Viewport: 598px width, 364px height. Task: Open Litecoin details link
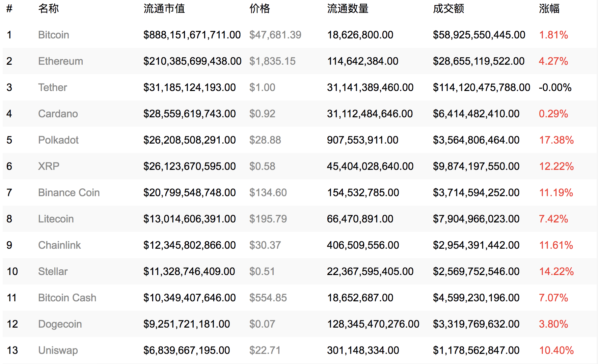(56, 219)
